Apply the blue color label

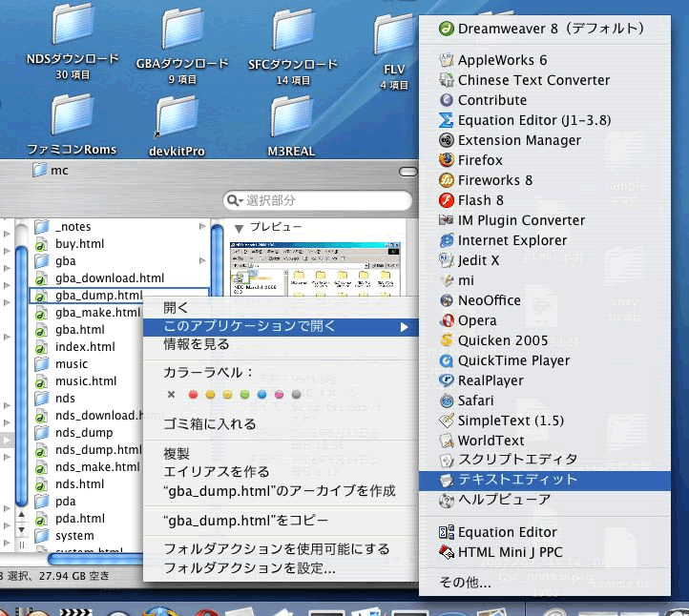point(261,395)
